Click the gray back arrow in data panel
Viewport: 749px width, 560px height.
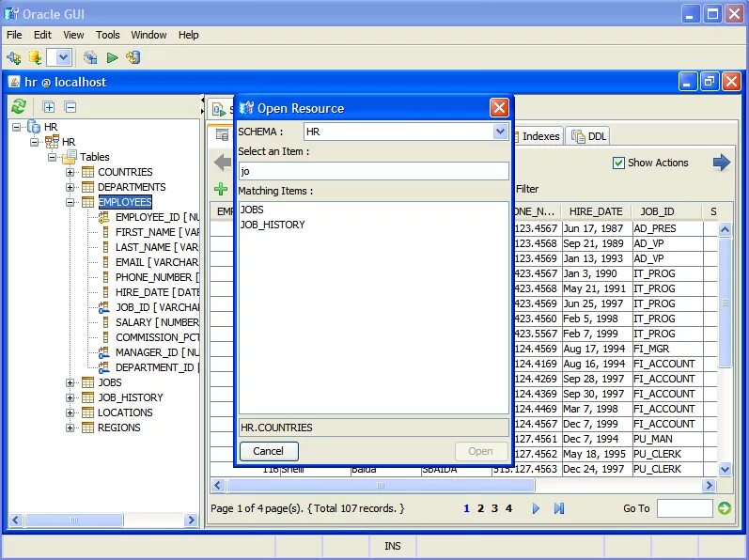(x=223, y=163)
